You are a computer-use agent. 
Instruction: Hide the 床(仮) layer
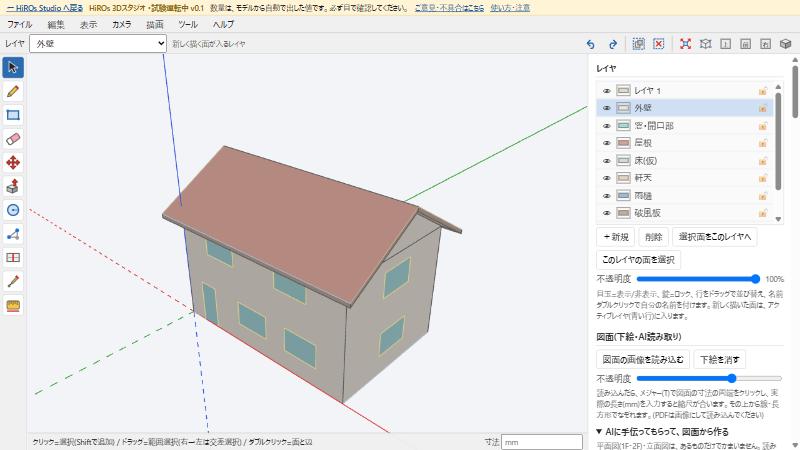point(607,161)
